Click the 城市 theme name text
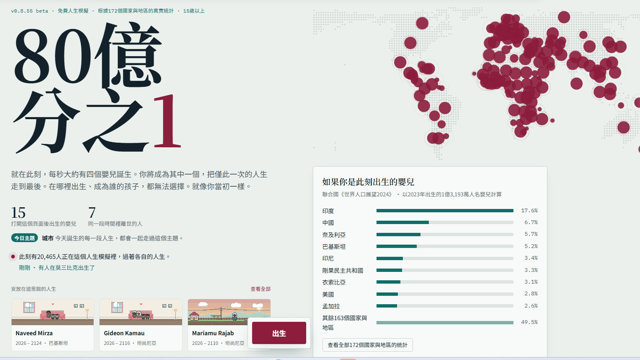Viewport: 640px width, 360px height. pyautogui.click(x=47, y=238)
